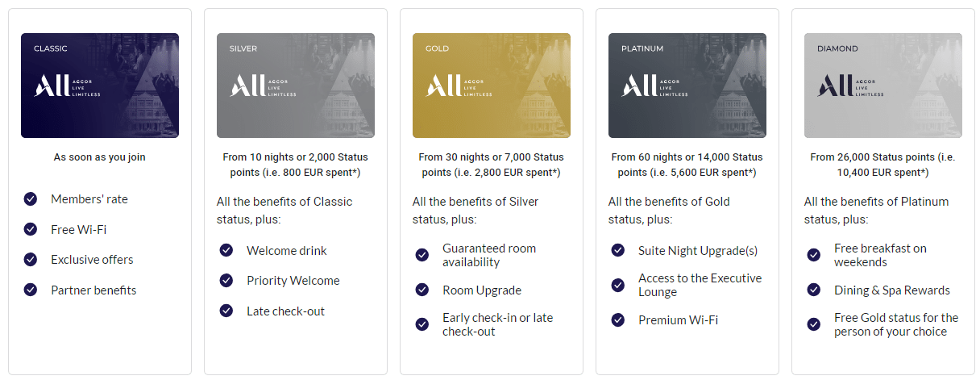Click the checkmark icon next to Free Wi-Fi
Screen dimensions: 980x380
tap(31, 229)
